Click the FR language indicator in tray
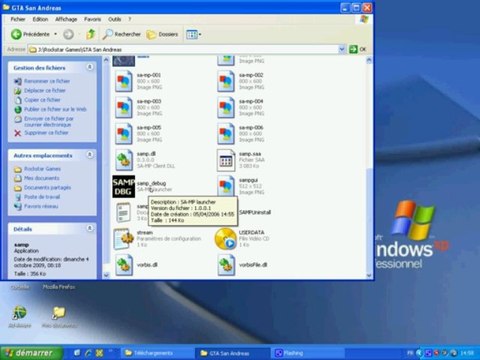 pos(410,353)
